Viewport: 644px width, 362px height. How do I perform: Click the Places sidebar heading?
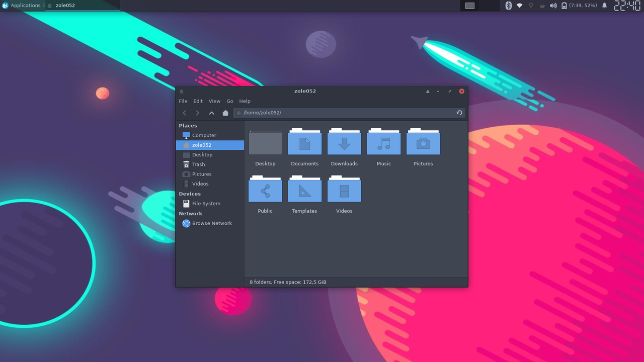(188, 126)
